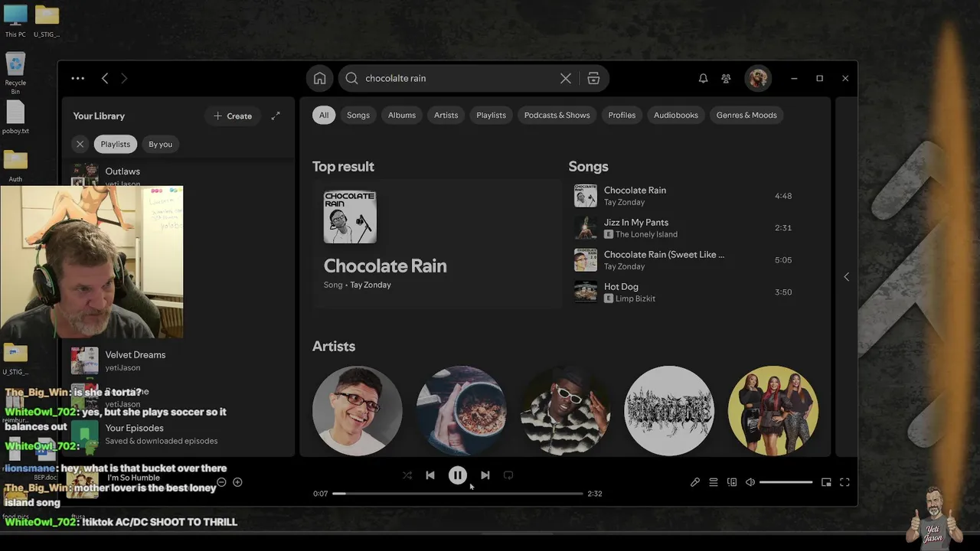Viewport: 980px width, 551px height.
Task: Open the lyrics microphone icon
Action: tap(695, 482)
